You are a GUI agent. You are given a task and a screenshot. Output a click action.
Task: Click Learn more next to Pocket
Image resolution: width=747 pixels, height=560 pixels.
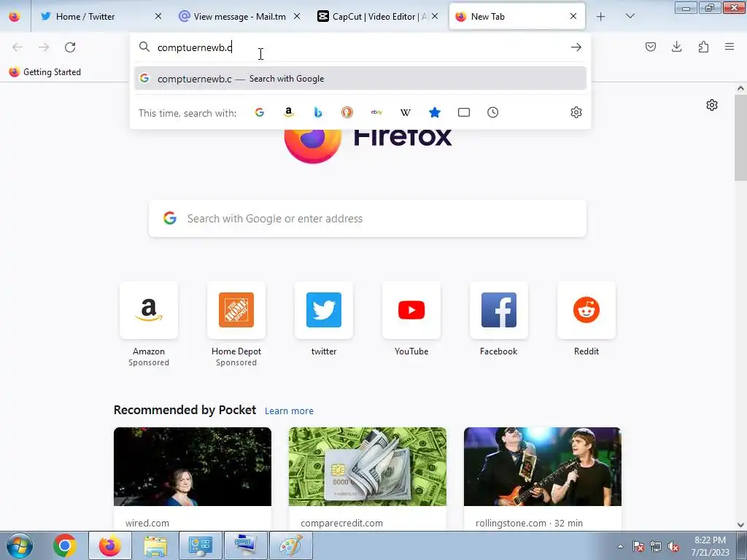coord(289,411)
